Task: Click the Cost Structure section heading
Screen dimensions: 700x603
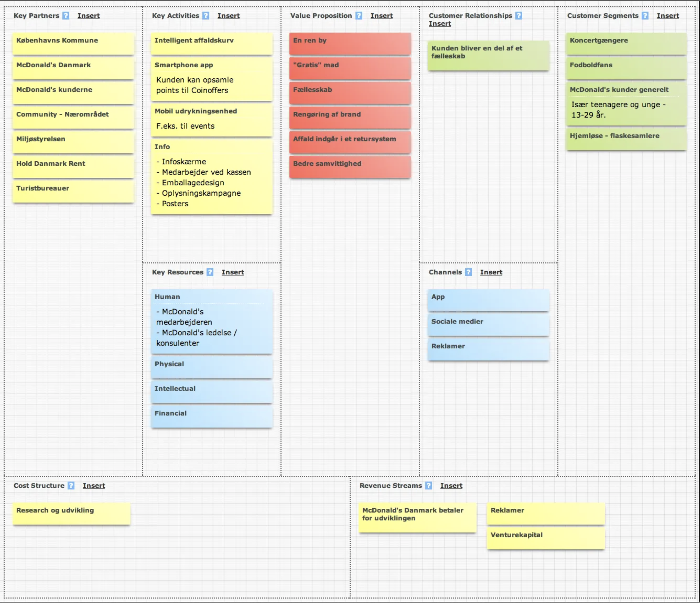Action: [x=39, y=485]
